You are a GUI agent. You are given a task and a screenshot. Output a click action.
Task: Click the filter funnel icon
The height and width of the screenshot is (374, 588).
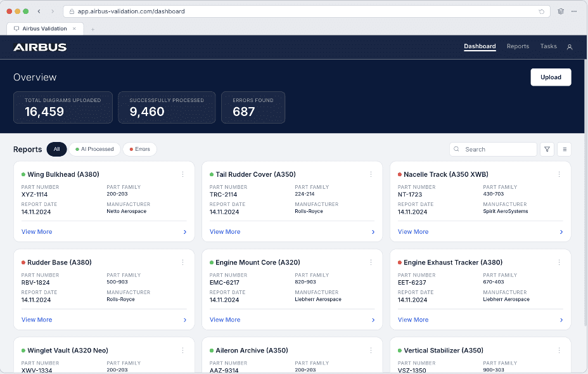tap(547, 150)
